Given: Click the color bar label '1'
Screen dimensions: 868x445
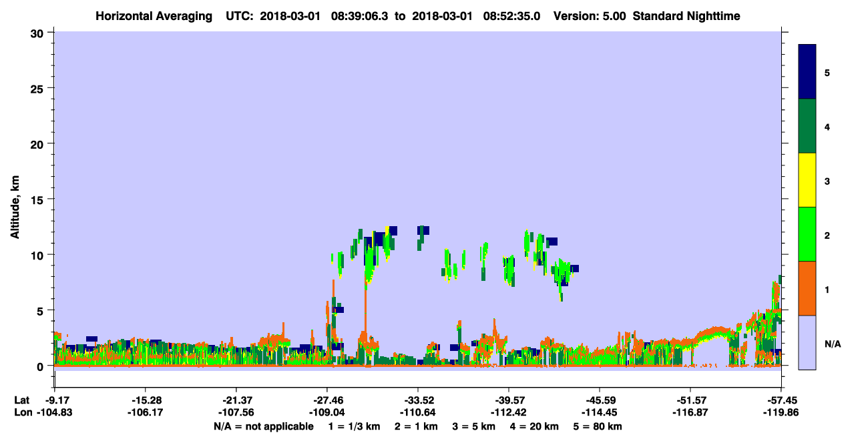Looking at the screenshot, I should click(827, 289).
